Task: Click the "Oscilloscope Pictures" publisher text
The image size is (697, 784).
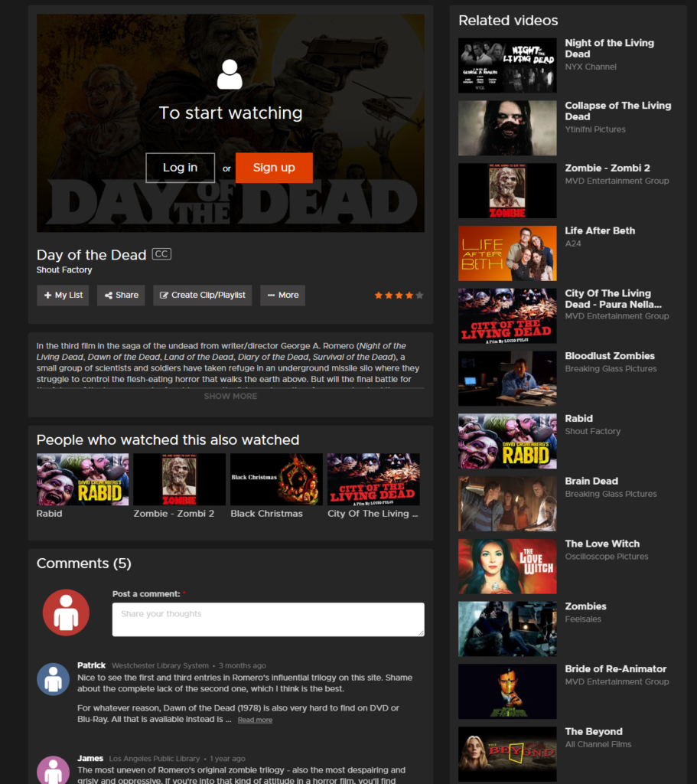Action: coord(607,557)
